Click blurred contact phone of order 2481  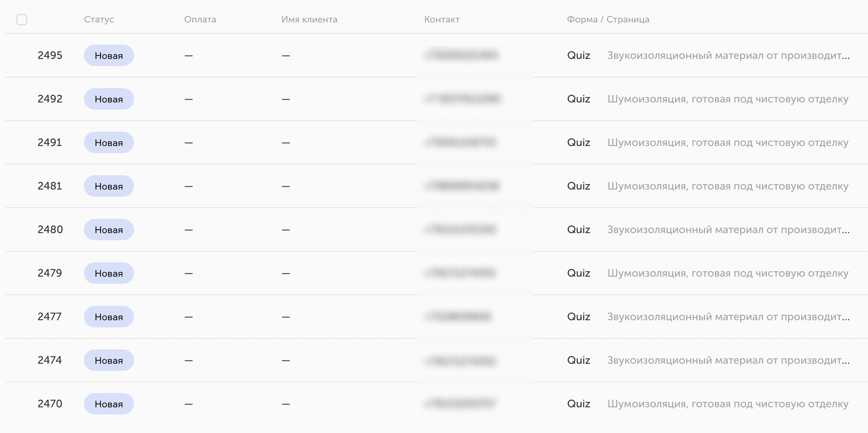(x=462, y=186)
